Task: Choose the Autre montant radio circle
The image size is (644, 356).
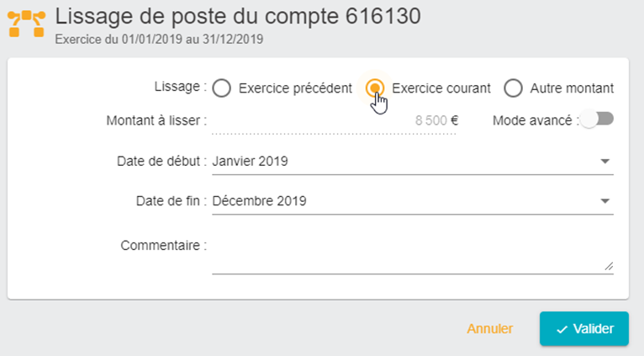Action: pos(513,88)
